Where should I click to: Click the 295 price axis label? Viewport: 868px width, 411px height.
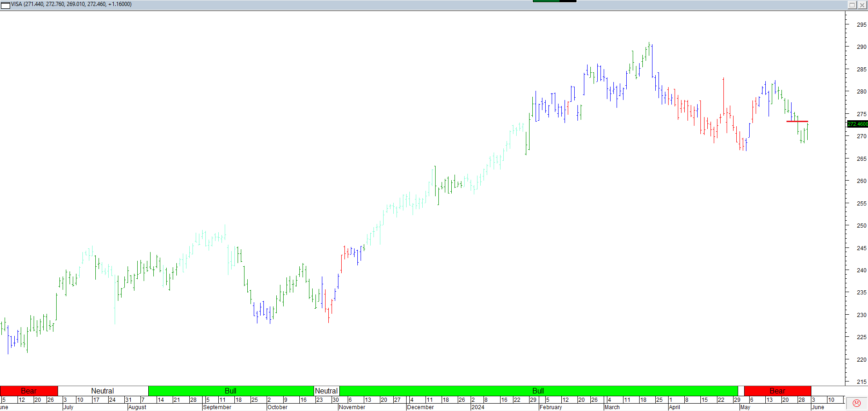861,25
